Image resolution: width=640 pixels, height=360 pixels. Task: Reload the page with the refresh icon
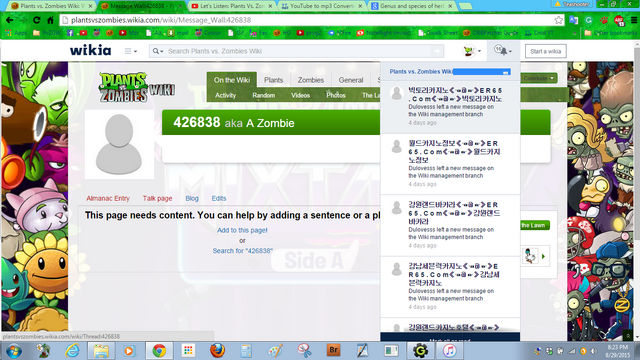click(x=36, y=20)
